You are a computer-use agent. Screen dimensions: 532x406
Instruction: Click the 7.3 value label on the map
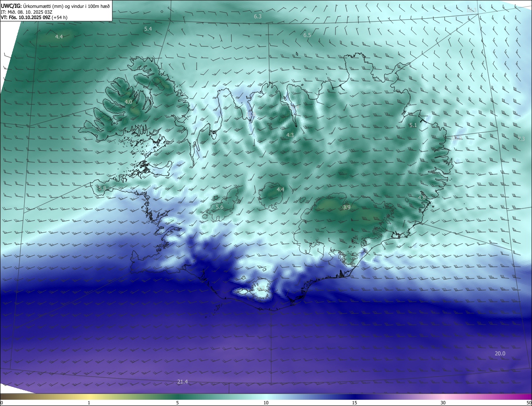[x=521, y=139]
